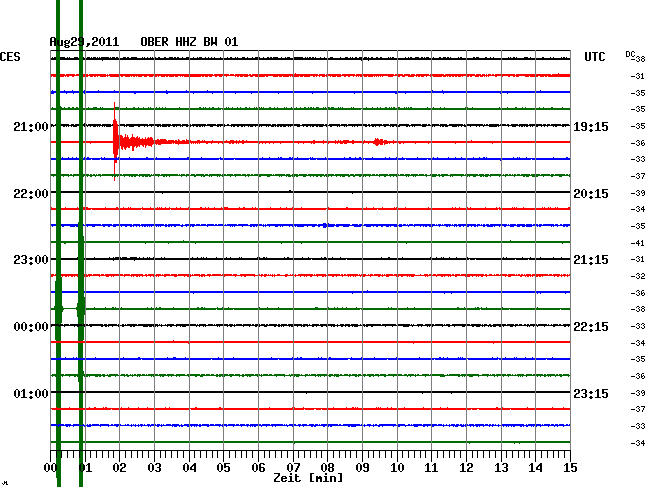The image size is (650, 494).
Task: Click the small red aftershock burst near minute 09
Action: tap(377, 142)
